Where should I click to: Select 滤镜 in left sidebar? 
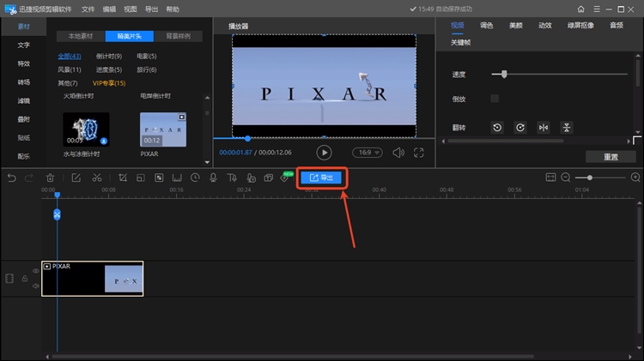24,100
